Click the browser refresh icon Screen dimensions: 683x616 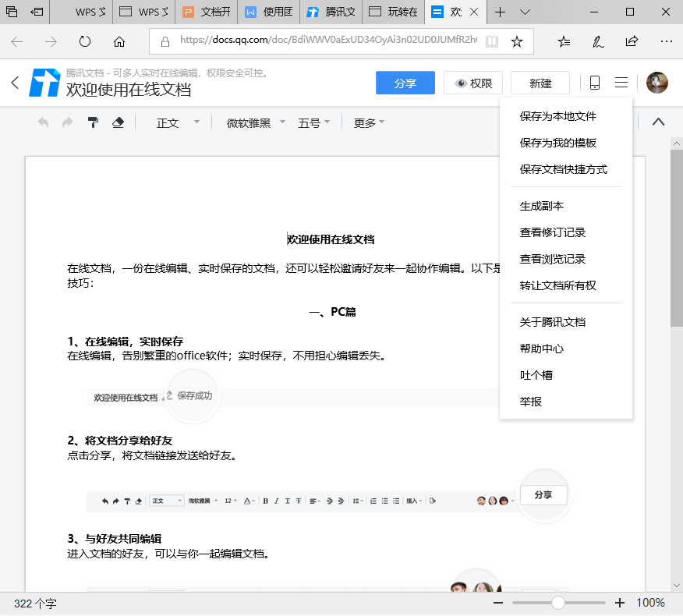pos(85,41)
